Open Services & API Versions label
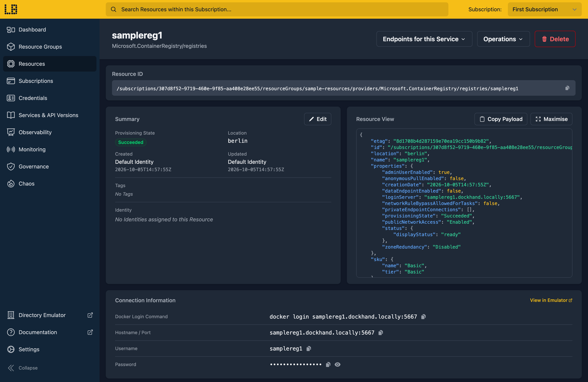Screen dimensions: 588x382 click(48, 115)
